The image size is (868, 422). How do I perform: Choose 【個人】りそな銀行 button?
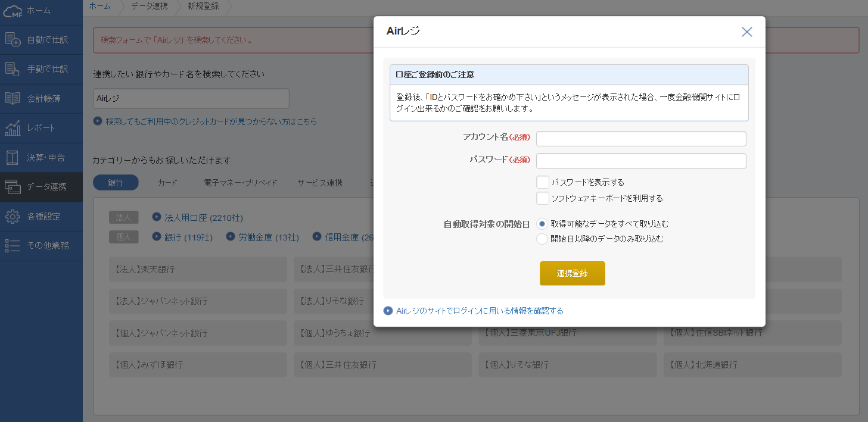point(567,364)
